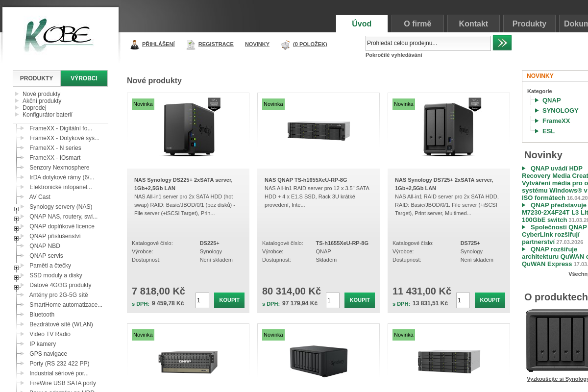Screen dimensions: 588x392
Task: Switch to VÝROBCI sidebar tab
Action: (x=84, y=78)
